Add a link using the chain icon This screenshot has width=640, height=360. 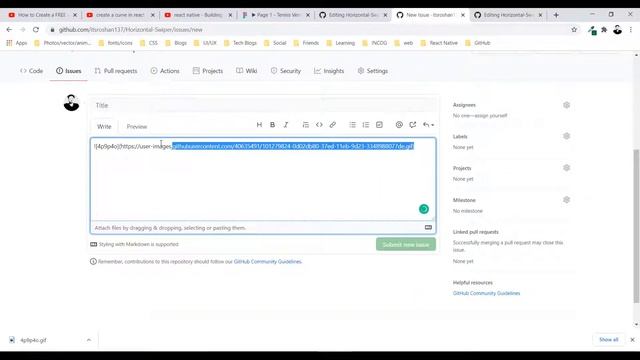click(333, 125)
